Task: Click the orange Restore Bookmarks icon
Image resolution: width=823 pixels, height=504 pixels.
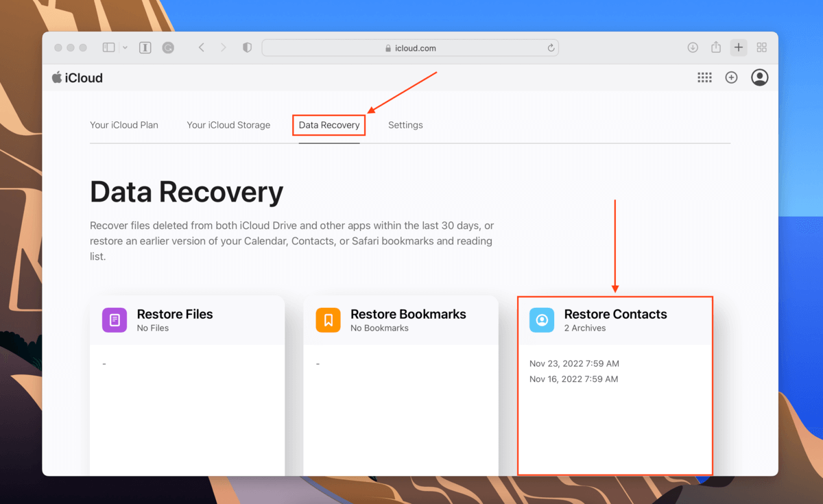Action: tap(328, 320)
